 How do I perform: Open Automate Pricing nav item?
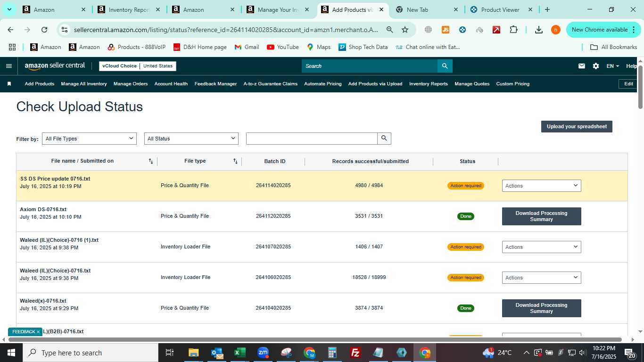coord(323,84)
